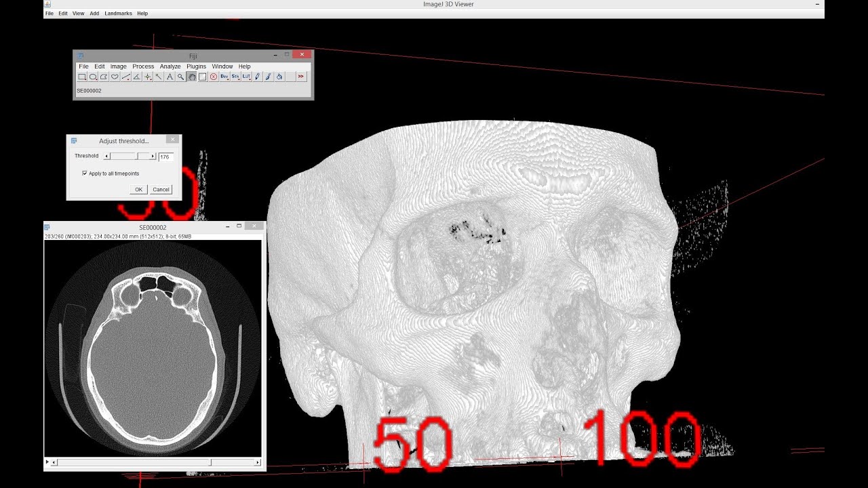Open the Fiji Process menu
The width and height of the screenshot is (868, 488).
[143, 66]
